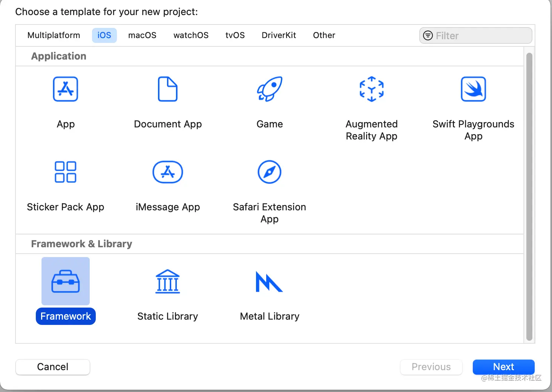Image resolution: width=552 pixels, height=392 pixels.
Task: Click the Previous button
Action: 431,367
